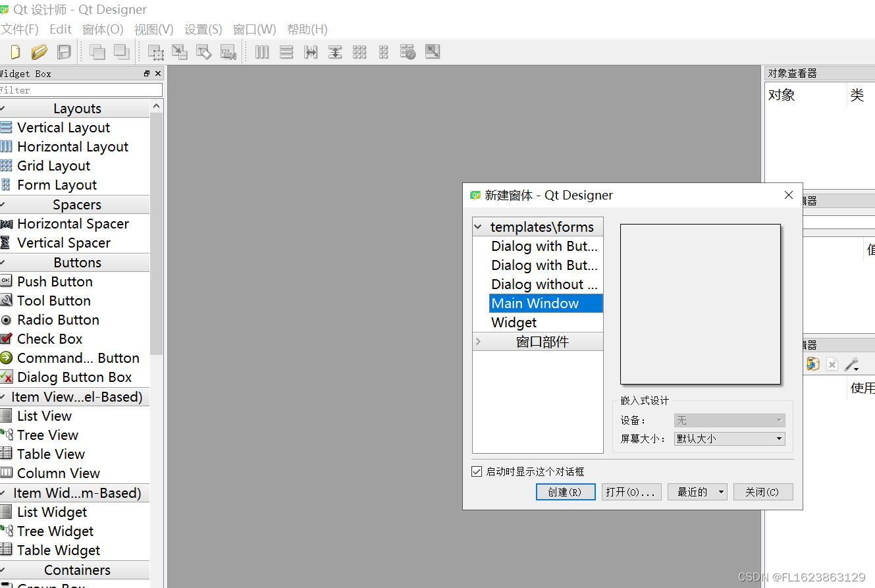875x588 pixels.
Task: Click Lay Out in a Form icon
Action: click(384, 52)
